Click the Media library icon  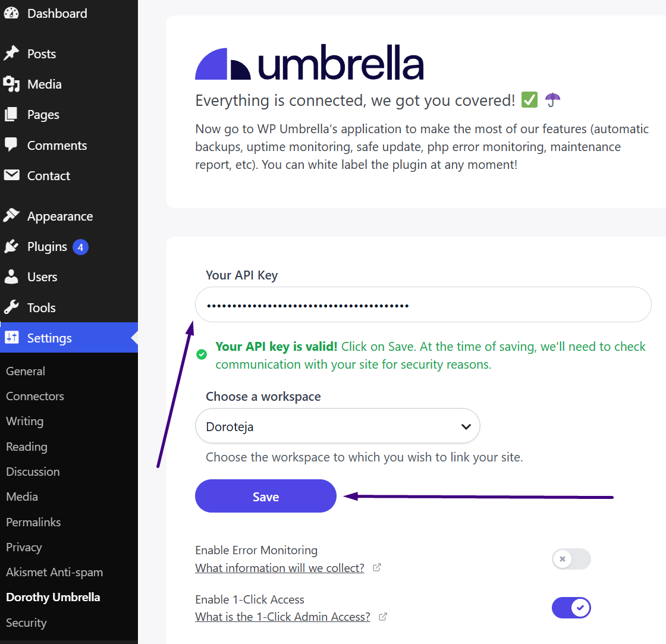pyautogui.click(x=11, y=84)
